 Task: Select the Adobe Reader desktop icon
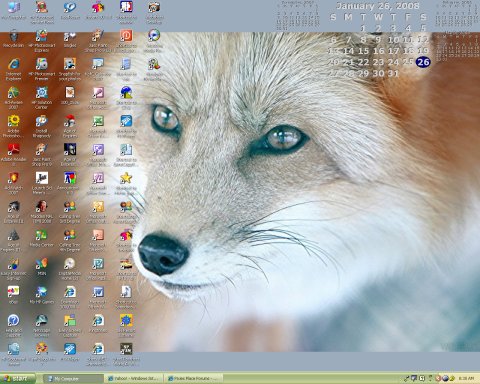coord(13,154)
